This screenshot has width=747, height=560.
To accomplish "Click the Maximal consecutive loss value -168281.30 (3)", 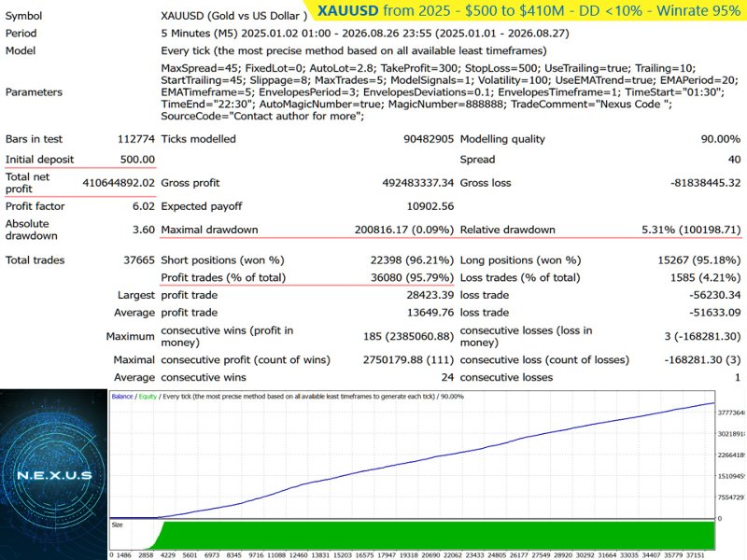I will (702, 359).
